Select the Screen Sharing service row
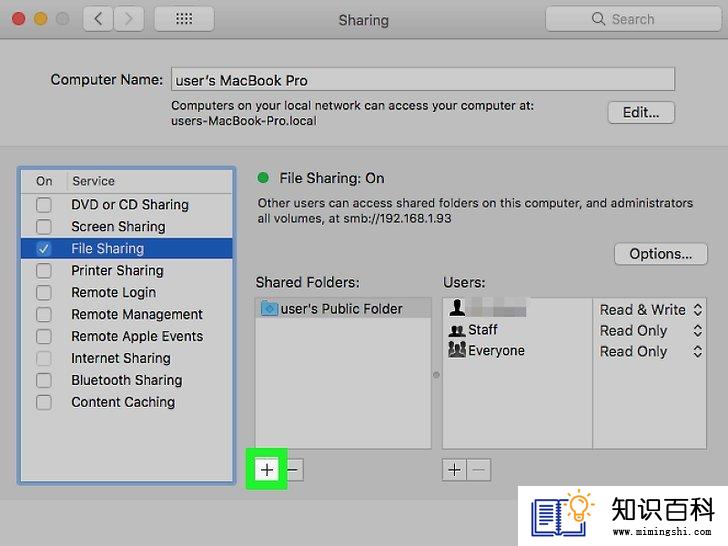The width and height of the screenshot is (728, 546). pos(126,227)
